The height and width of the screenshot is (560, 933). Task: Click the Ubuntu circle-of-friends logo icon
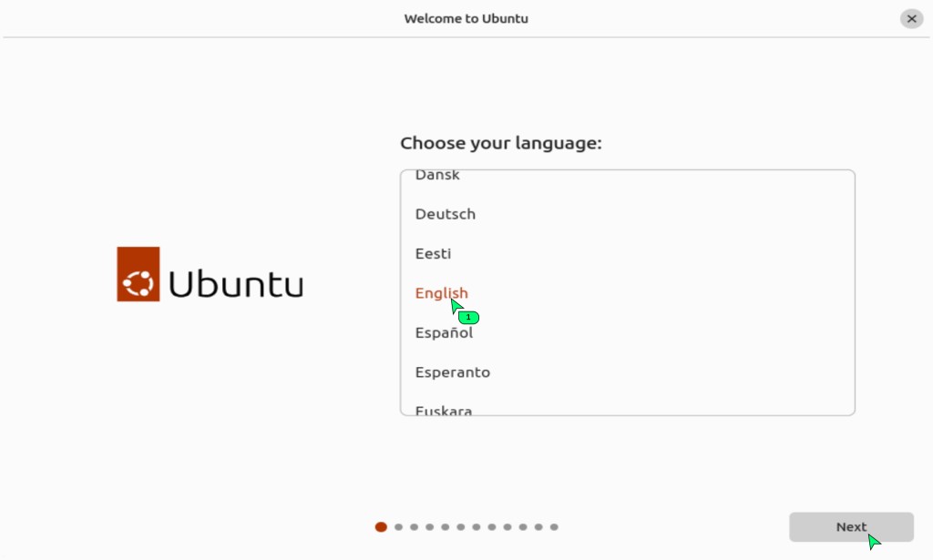point(138,274)
